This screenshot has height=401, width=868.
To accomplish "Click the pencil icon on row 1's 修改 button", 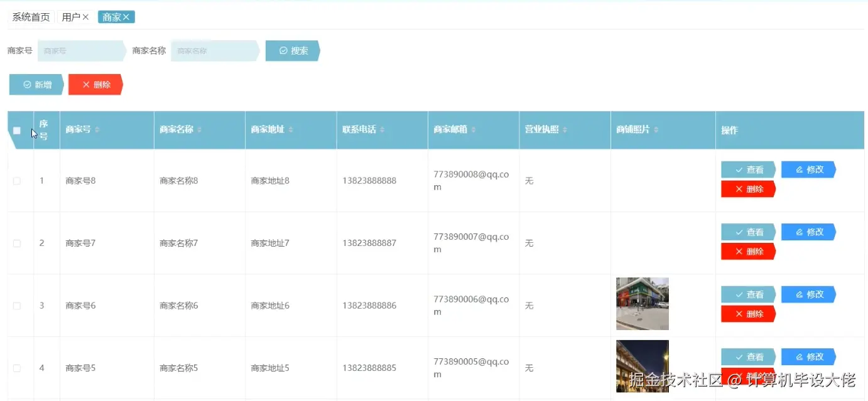I will [x=800, y=169].
